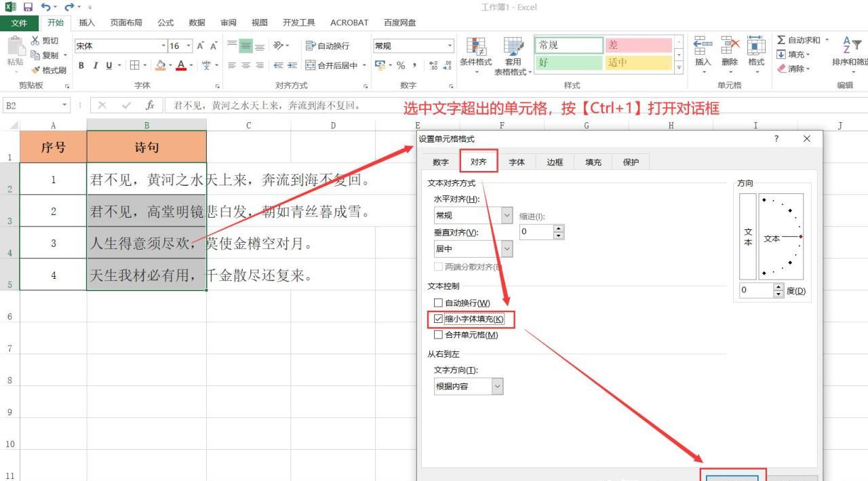Toggle Bold formatting
Image resolution: width=868 pixels, height=481 pixels.
tap(81, 65)
